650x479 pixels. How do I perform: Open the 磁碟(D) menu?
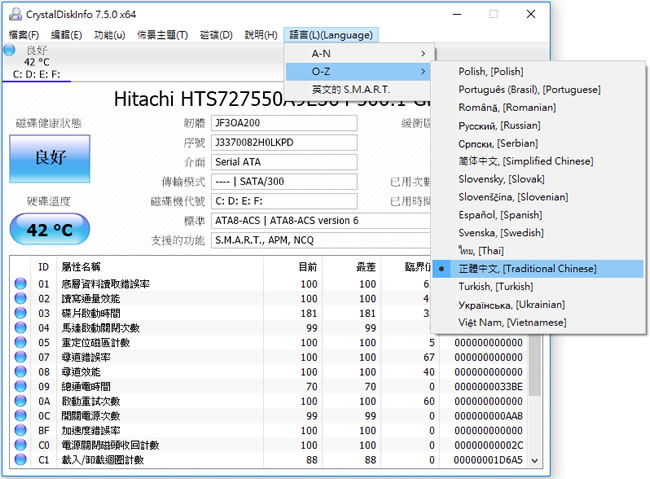[x=216, y=35]
